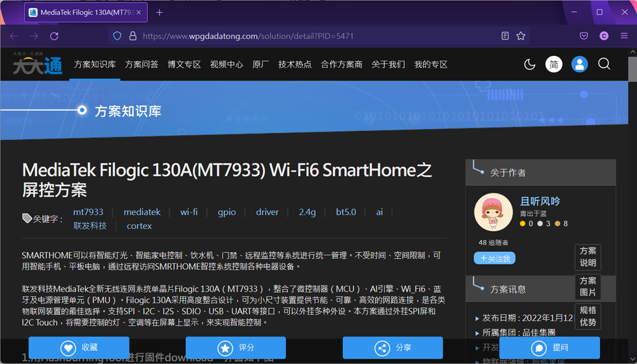Open the user account profile icon

[579, 64]
